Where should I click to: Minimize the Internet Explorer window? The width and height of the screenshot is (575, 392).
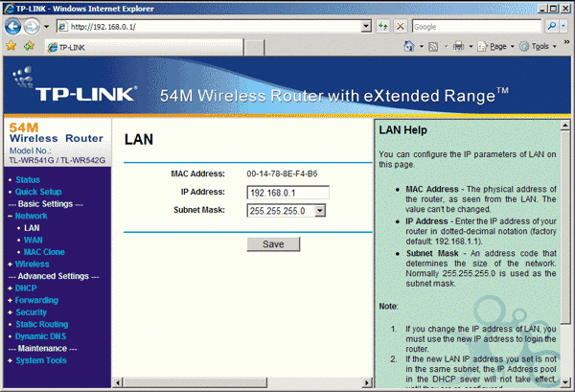543,9
